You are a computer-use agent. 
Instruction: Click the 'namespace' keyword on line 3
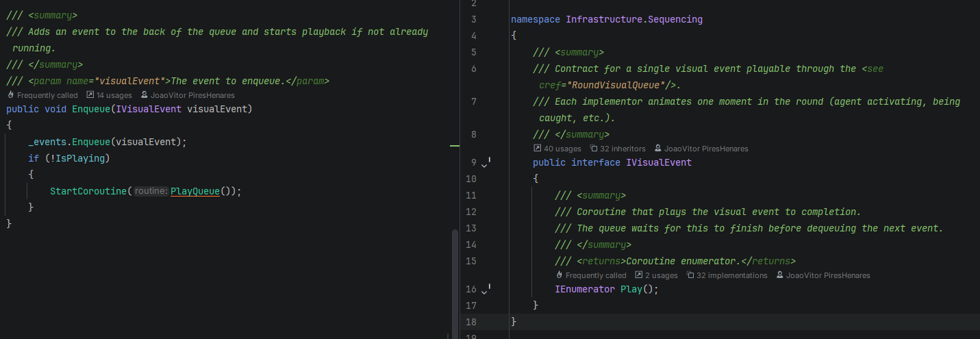(x=536, y=19)
